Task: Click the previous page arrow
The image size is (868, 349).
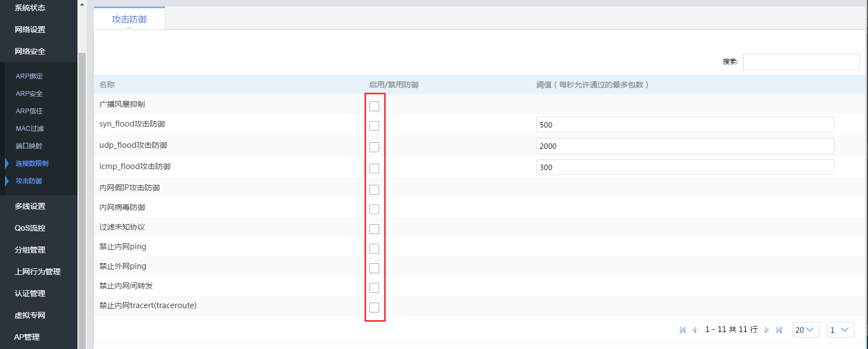Action: 695,330
